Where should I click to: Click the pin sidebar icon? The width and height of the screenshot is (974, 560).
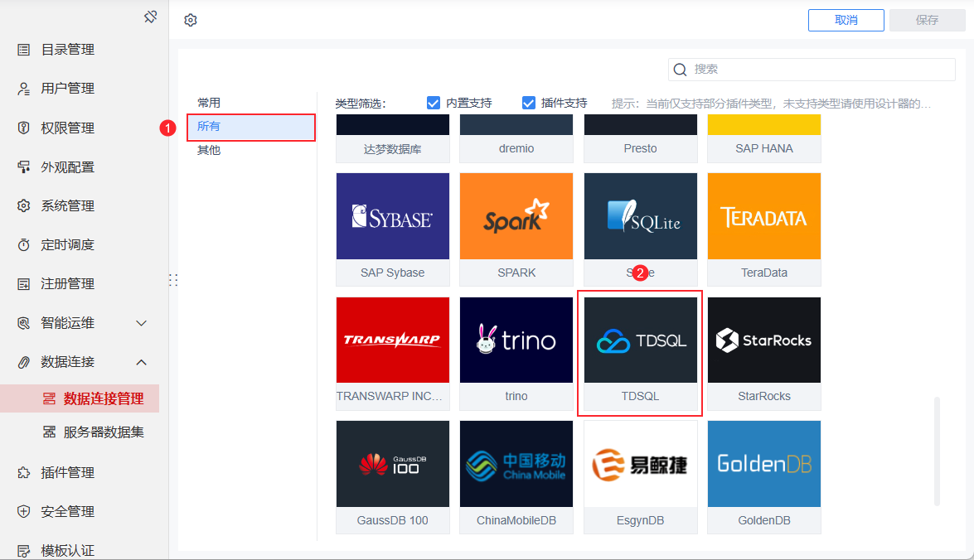point(150,17)
